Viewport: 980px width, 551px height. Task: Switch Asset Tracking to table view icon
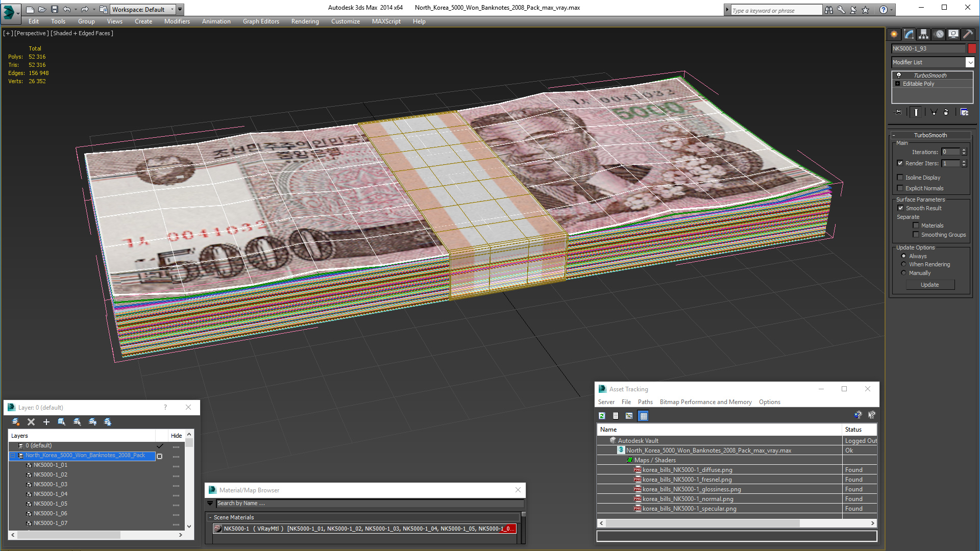644,416
